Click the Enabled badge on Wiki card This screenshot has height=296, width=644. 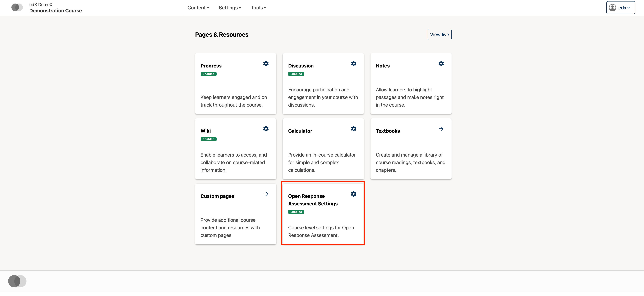click(x=208, y=139)
